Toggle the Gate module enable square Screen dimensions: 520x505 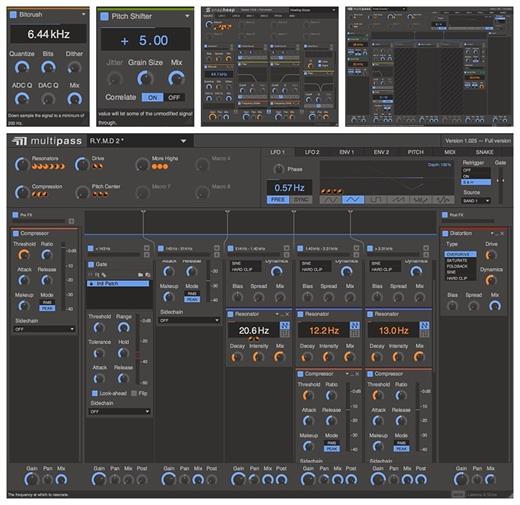91,265
